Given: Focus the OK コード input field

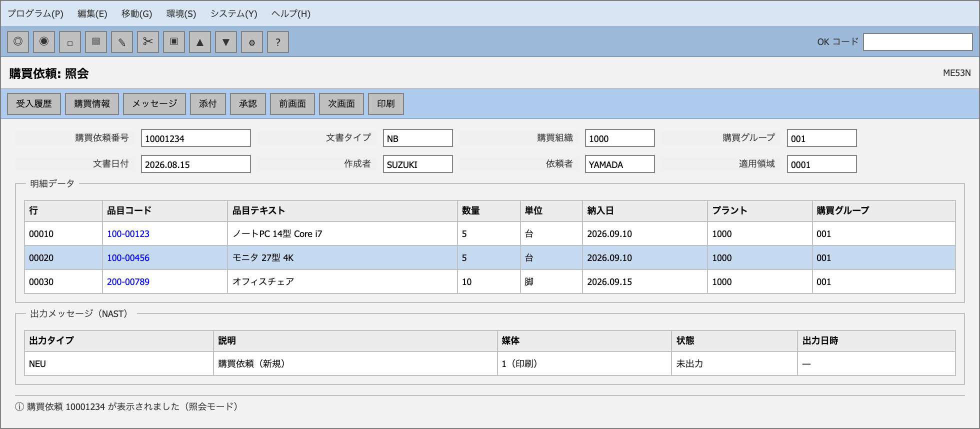Looking at the screenshot, I should [918, 42].
